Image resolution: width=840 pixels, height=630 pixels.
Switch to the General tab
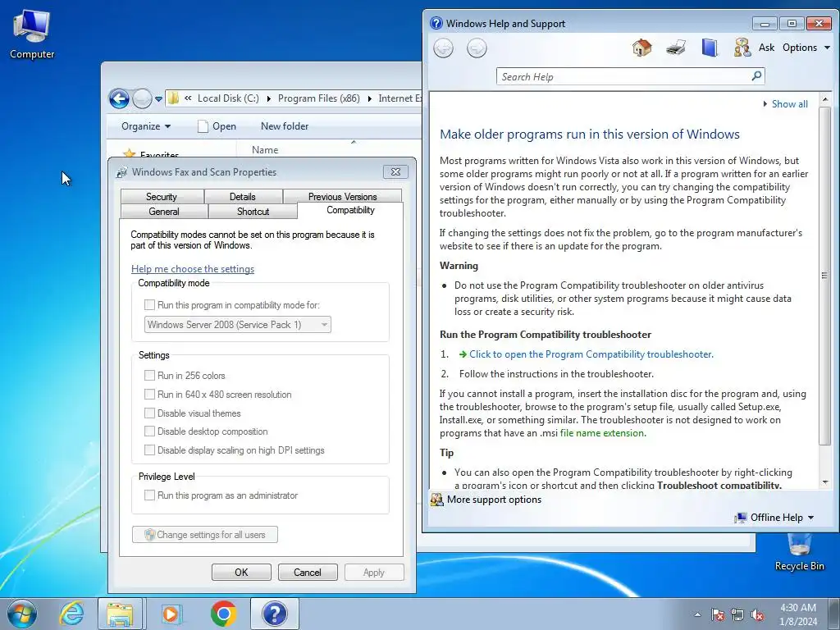164,211
